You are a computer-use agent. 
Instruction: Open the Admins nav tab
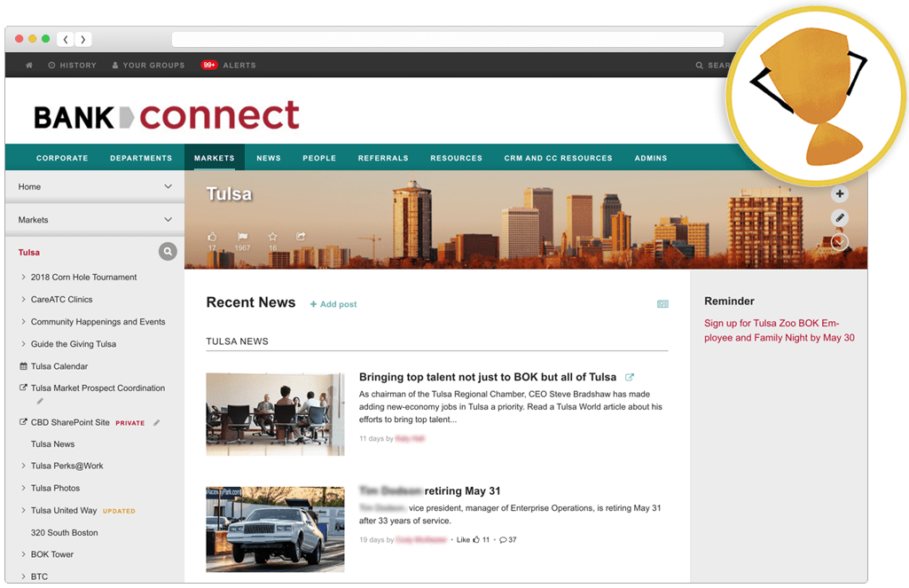point(651,158)
